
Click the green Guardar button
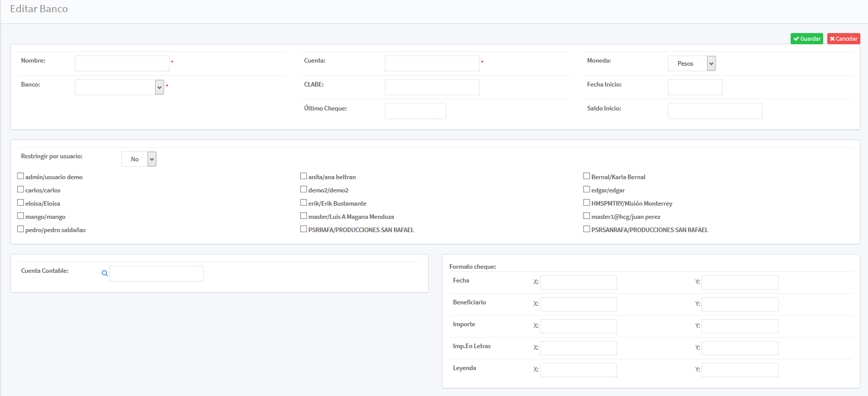click(x=806, y=39)
